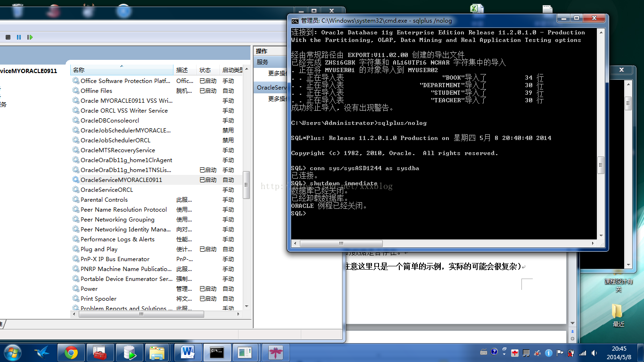This screenshot has height=362, width=644.
Task: Select Oracle ORCL VSS Writer Service row
Action: tap(157, 110)
